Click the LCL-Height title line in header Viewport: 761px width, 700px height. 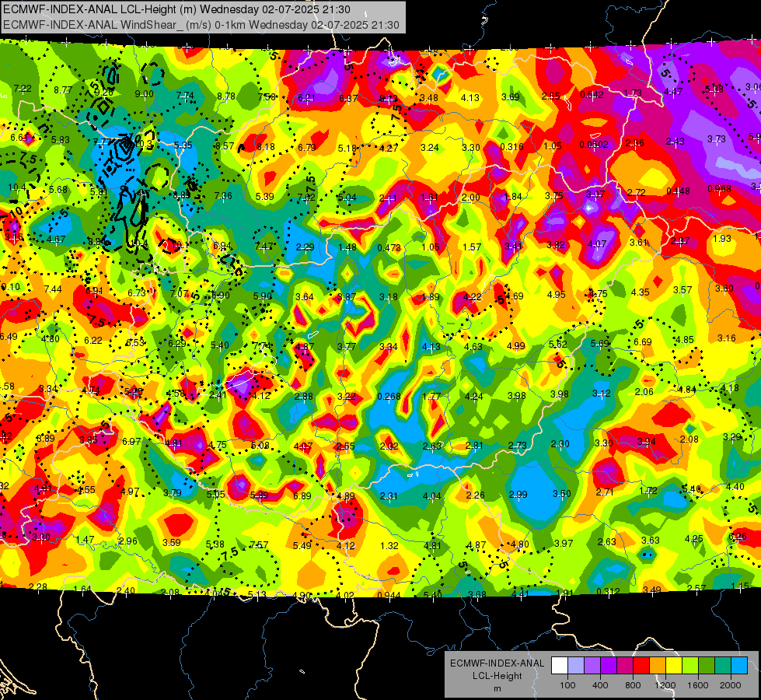[x=176, y=9]
